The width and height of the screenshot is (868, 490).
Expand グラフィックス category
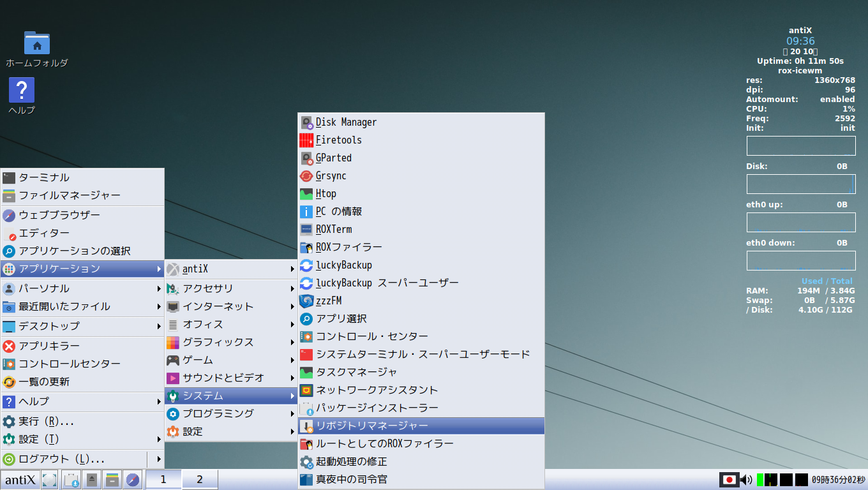231,343
